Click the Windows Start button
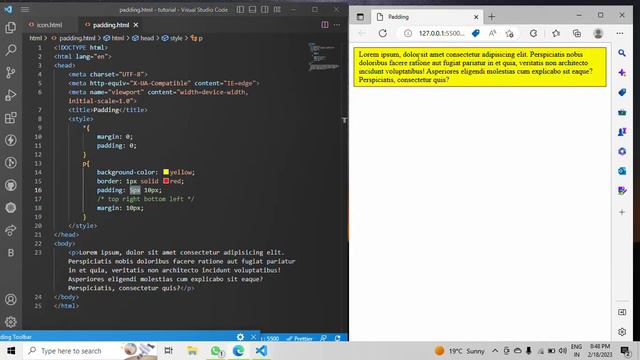This screenshot has width=640, height=360. (11, 351)
